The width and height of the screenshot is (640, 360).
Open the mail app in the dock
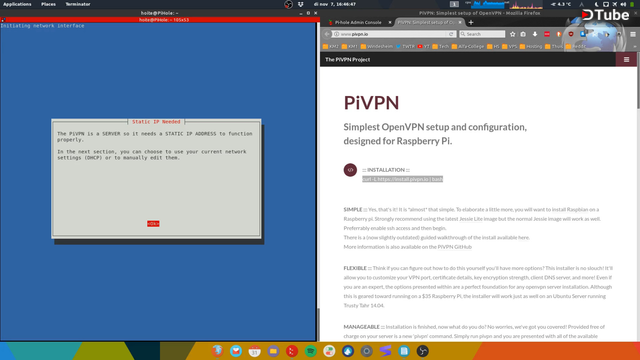(x=236, y=351)
